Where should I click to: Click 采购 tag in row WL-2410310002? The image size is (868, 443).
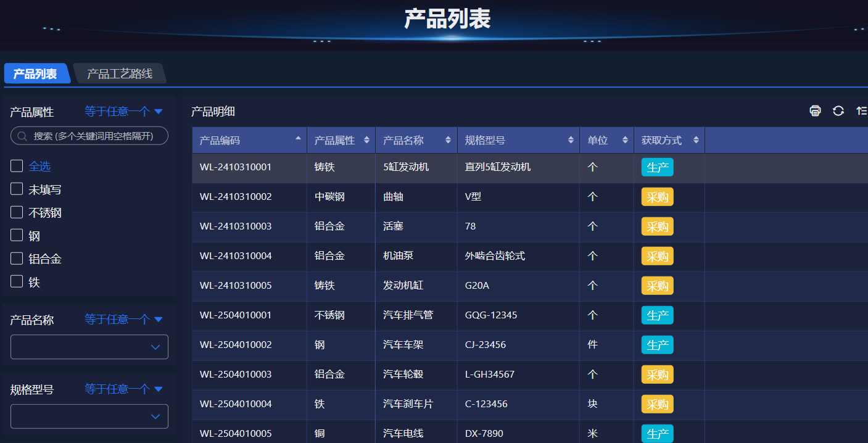point(657,197)
